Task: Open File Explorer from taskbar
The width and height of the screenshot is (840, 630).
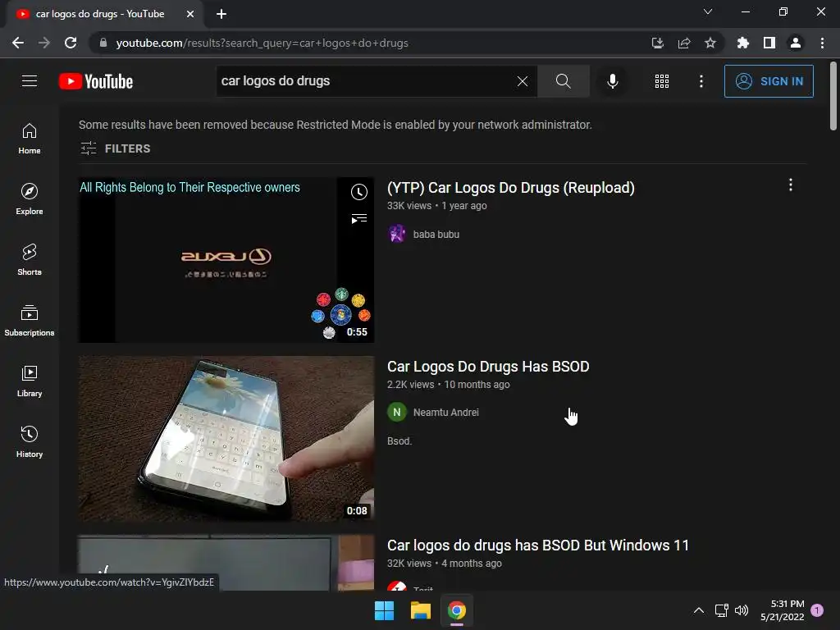Action: coord(421,610)
